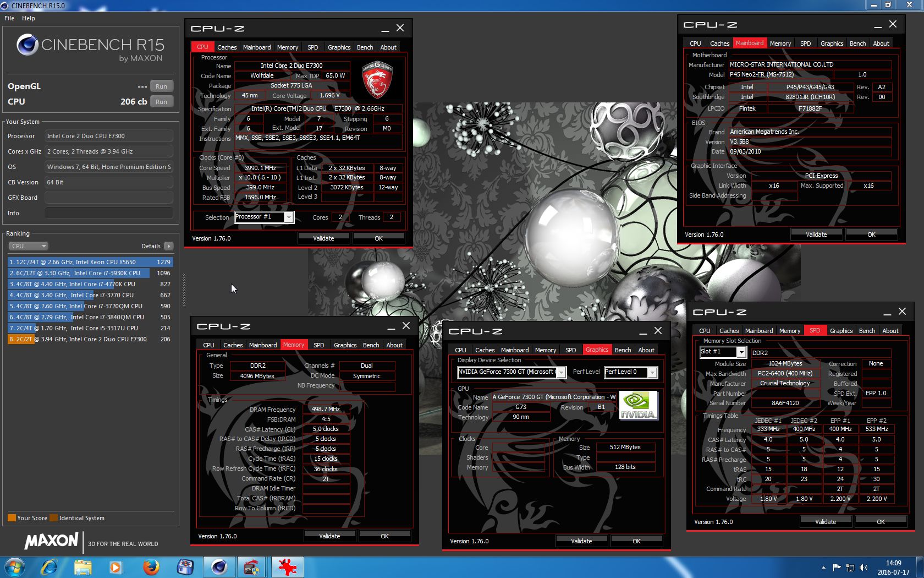The width and height of the screenshot is (924, 578).
Task: Click OK in the Graphics window
Action: (636, 541)
